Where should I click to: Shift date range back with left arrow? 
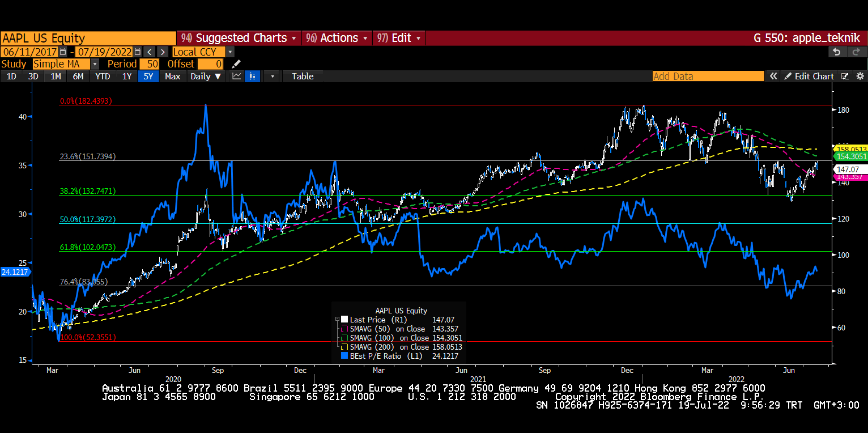[148, 52]
